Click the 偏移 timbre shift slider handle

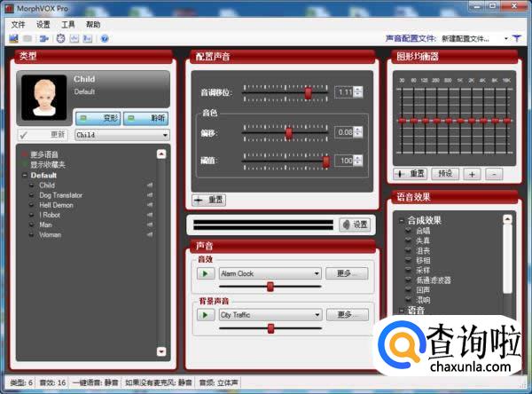289,133
